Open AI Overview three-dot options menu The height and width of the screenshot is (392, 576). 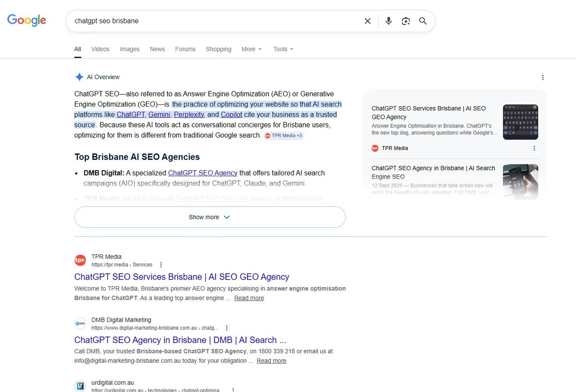click(543, 77)
